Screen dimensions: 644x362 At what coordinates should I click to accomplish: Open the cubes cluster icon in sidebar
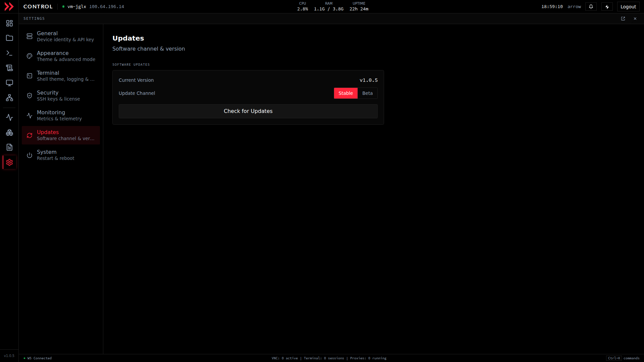click(9, 132)
